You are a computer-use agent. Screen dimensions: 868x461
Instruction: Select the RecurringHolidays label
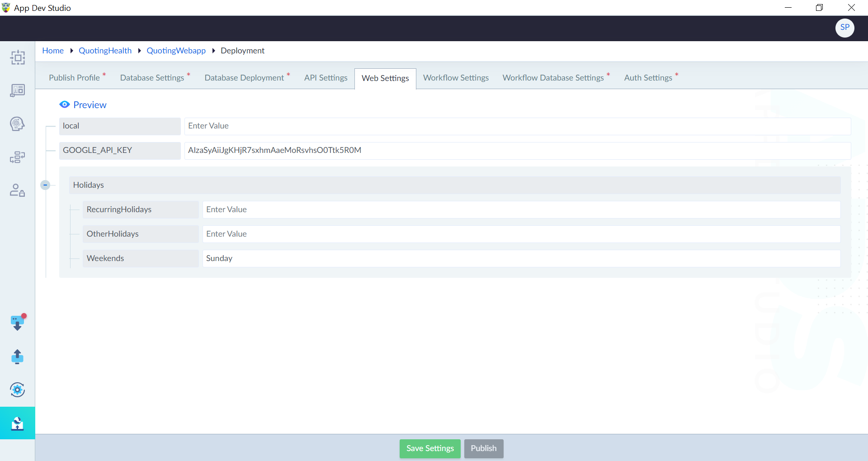point(141,210)
